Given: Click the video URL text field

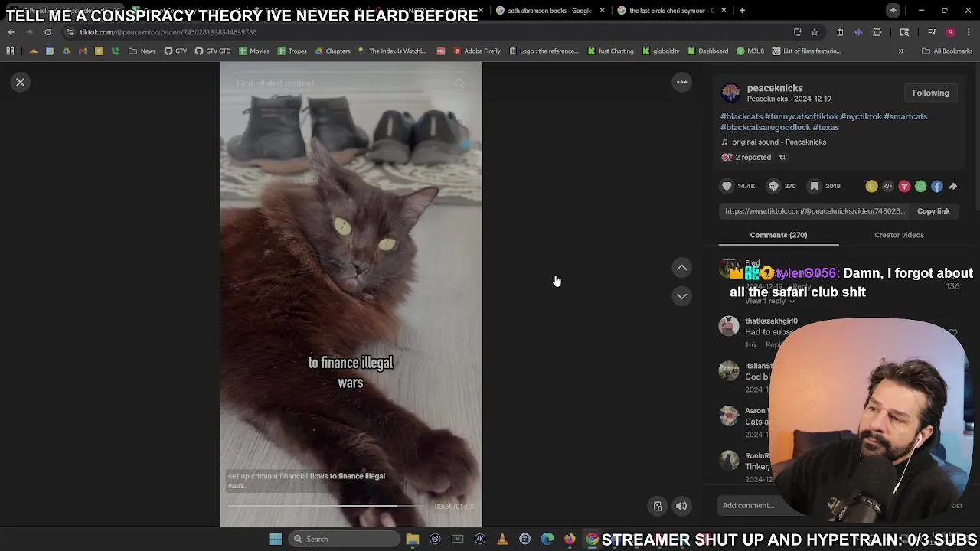Looking at the screenshot, I should pos(815,211).
